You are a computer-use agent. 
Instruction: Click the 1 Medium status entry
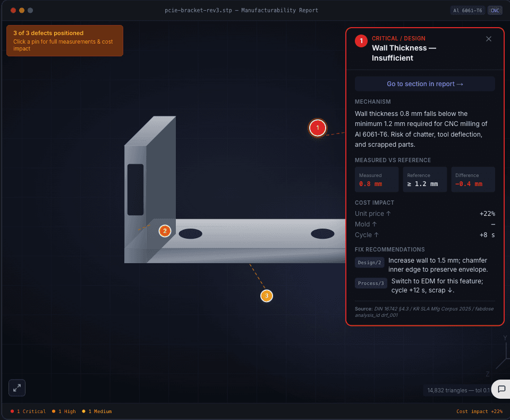[x=97, y=411]
